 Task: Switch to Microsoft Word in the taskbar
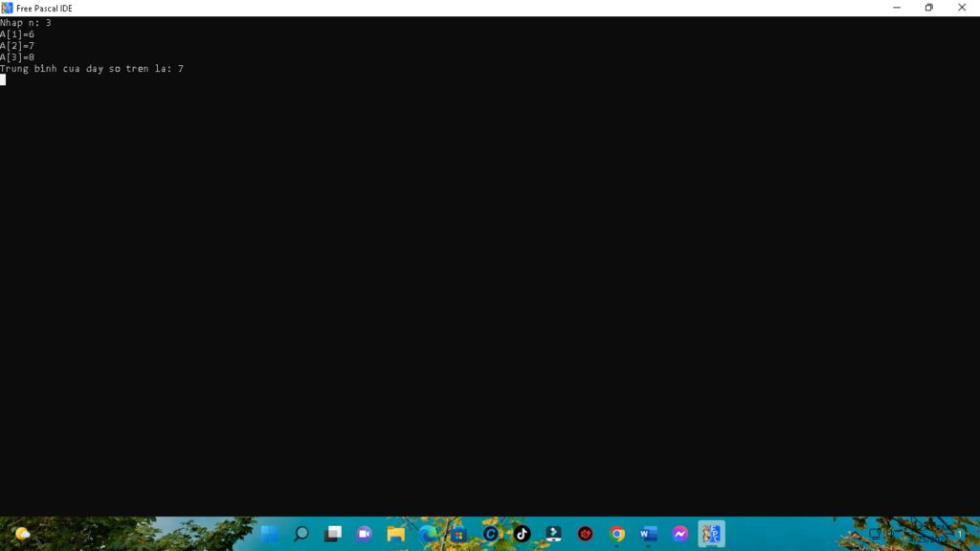[648, 534]
